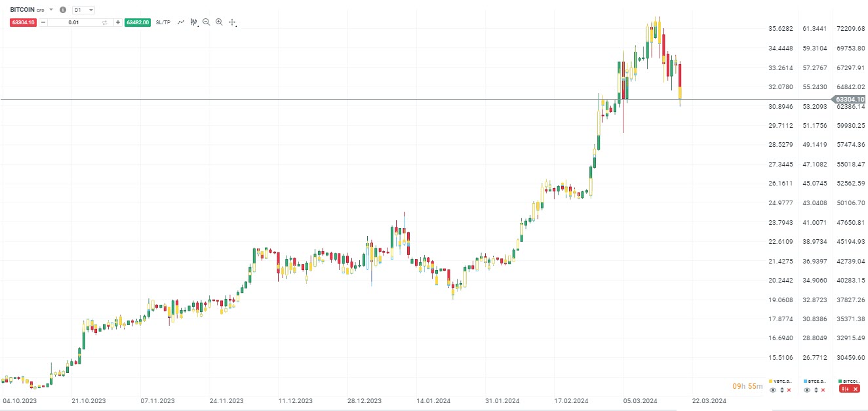868x411 pixels.
Task: Remove the VBTC comparison series
Action: click(789, 390)
